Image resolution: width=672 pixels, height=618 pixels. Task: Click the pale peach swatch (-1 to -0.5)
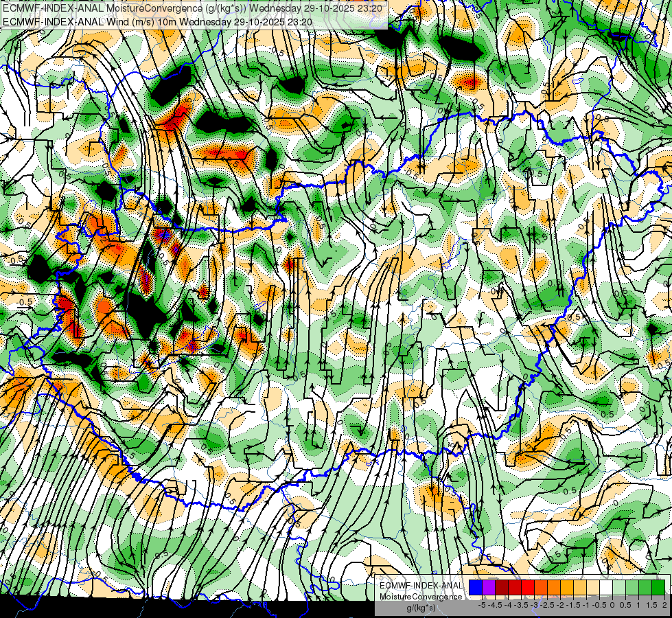click(x=593, y=587)
